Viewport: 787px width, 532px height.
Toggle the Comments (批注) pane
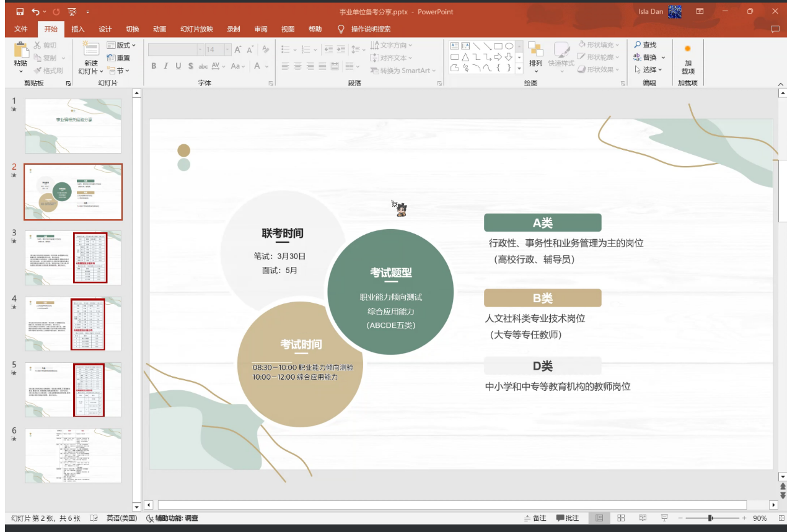click(568, 518)
